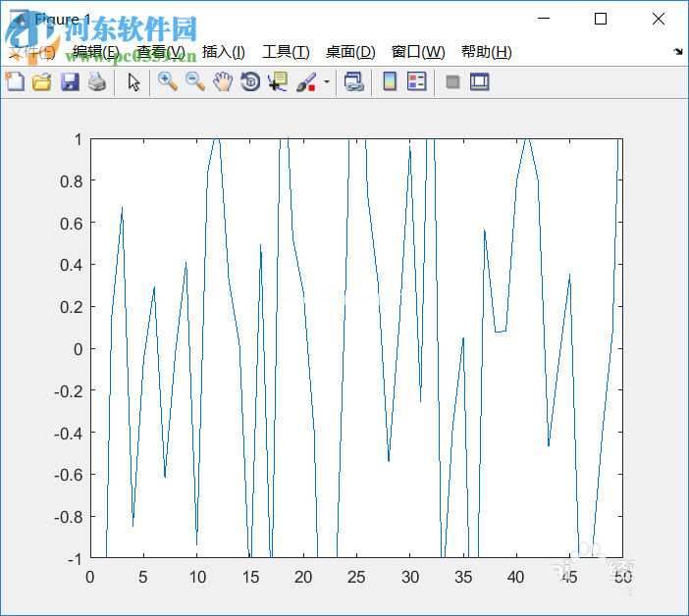Select the Zoom Out magnifier tool
This screenshot has height=616, width=689.
point(195,82)
